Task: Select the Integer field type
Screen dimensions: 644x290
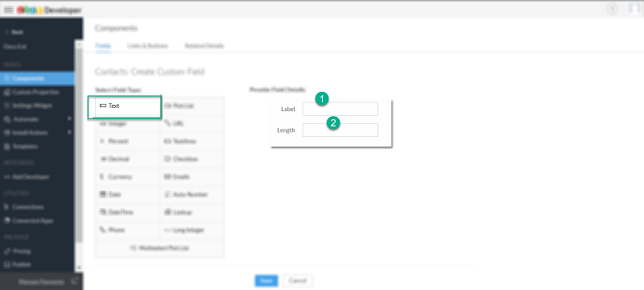Action: click(128, 123)
